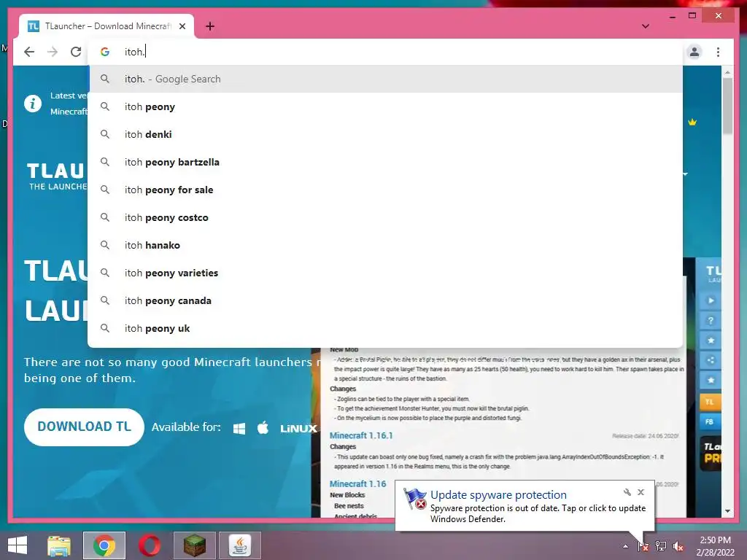Click the Windows platform icon
This screenshot has width=747, height=560.
tap(239, 428)
